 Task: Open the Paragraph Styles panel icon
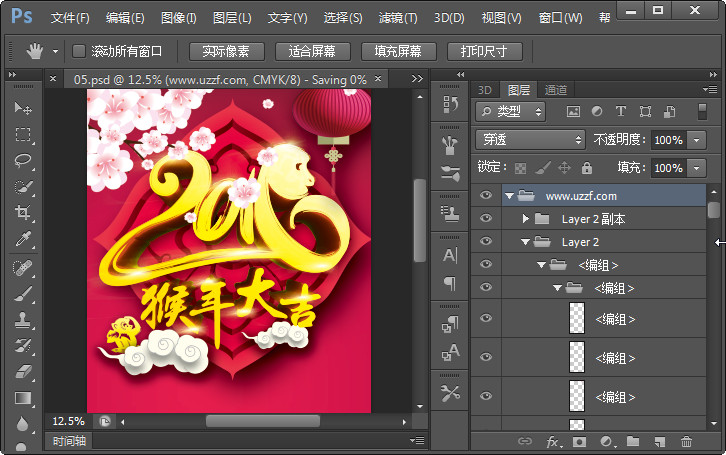(450, 324)
